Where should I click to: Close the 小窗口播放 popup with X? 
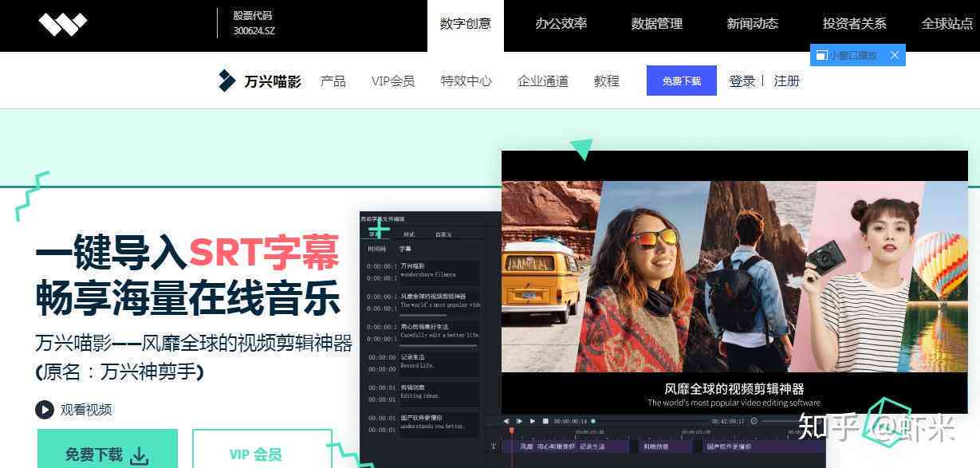pyautogui.click(x=895, y=55)
